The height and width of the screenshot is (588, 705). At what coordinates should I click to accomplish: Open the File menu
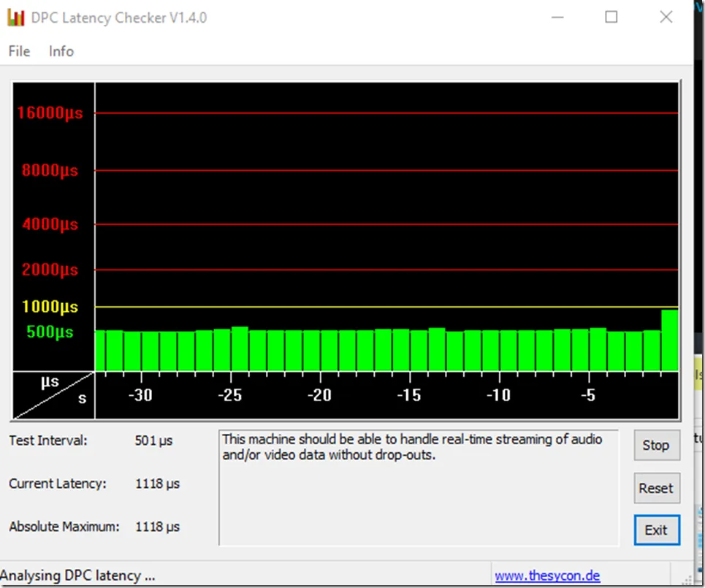pos(19,51)
